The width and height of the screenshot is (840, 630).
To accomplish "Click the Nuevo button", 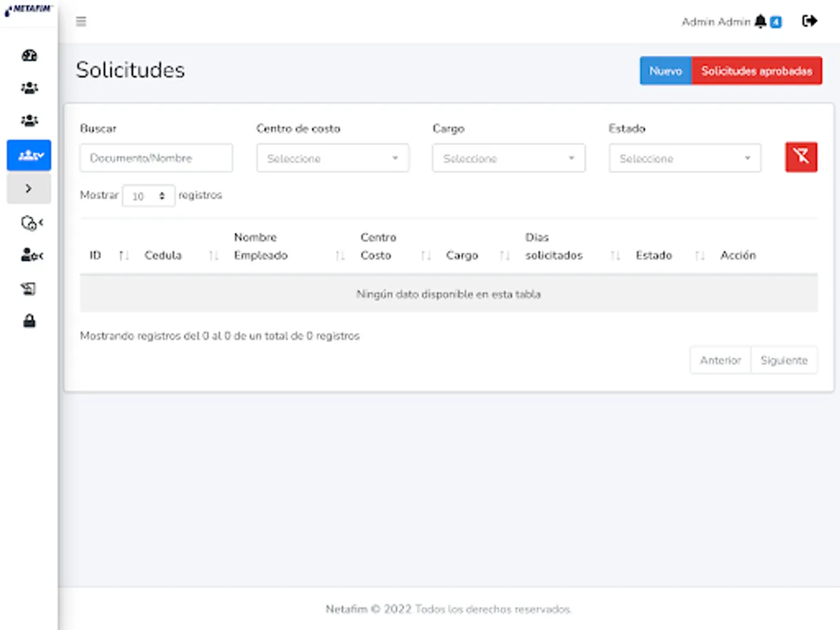I will (x=665, y=71).
